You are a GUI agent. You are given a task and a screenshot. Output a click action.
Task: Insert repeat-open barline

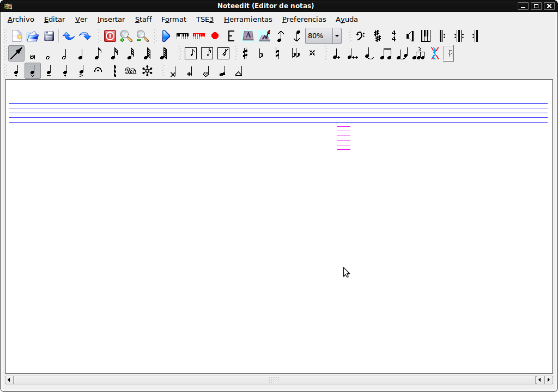click(442, 36)
